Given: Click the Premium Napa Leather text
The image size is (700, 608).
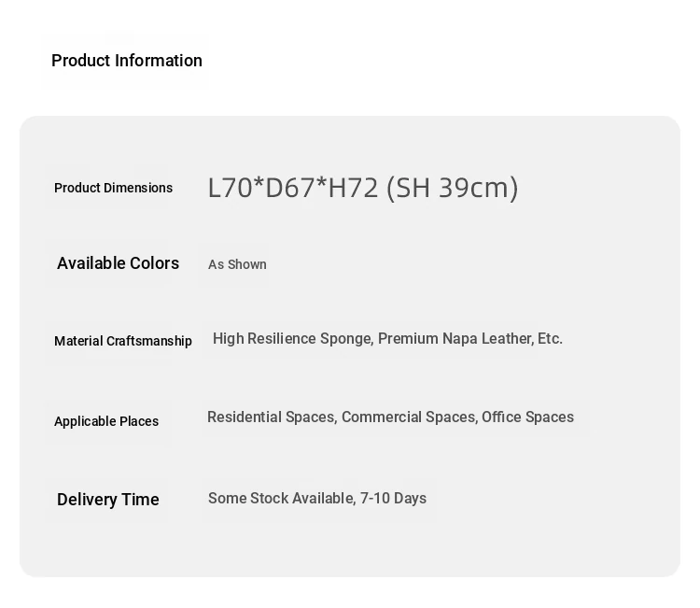Looking at the screenshot, I should [455, 339].
